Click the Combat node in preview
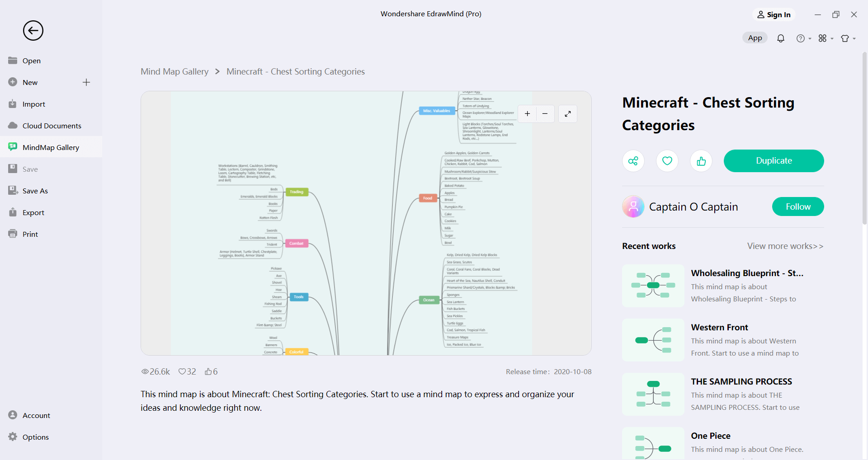 point(297,244)
